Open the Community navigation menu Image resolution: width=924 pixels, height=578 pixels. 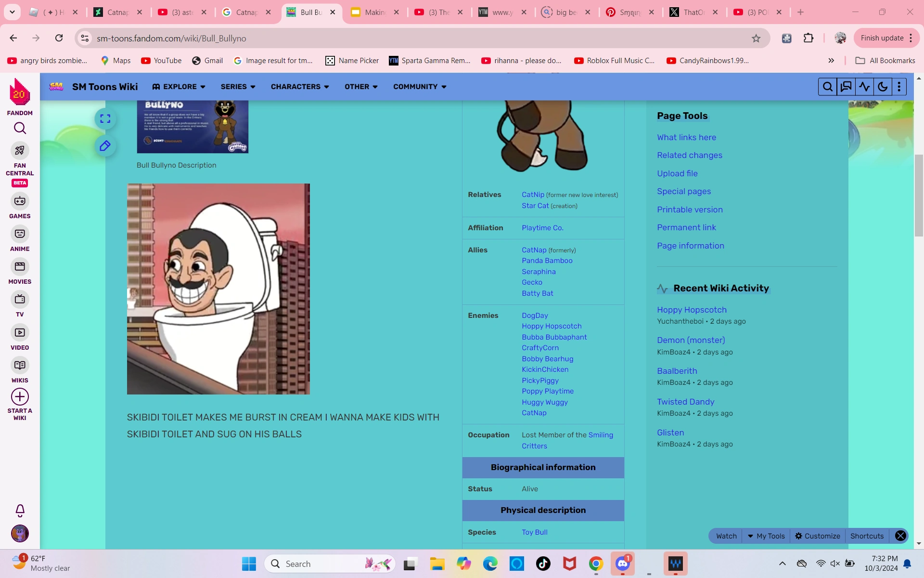[x=420, y=87]
